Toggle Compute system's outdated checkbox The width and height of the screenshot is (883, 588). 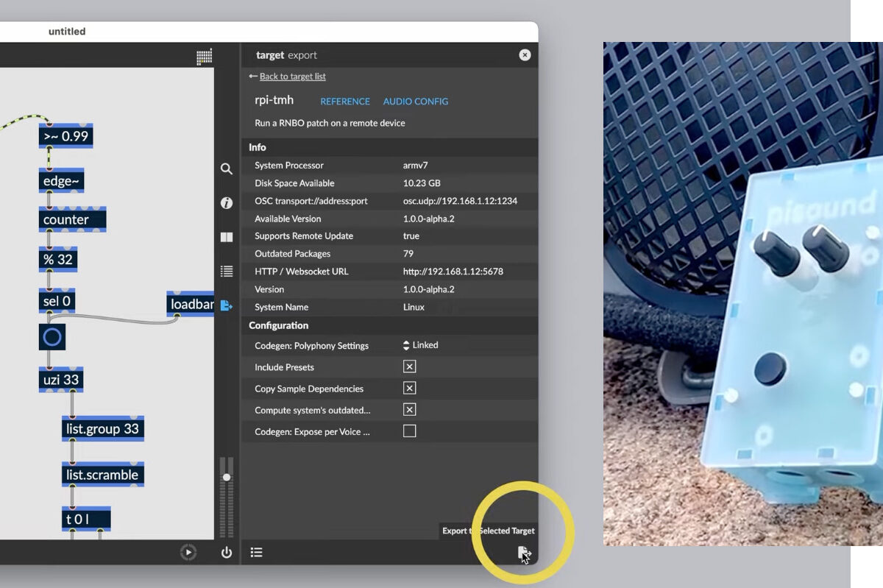[x=410, y=409]
